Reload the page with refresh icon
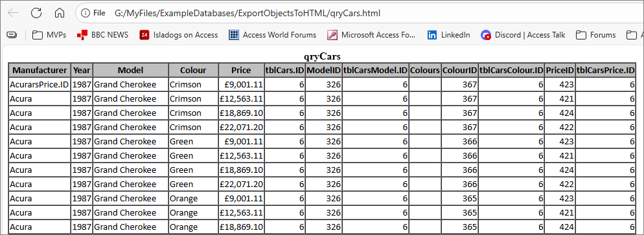The width and height of the screenshot is (644, 235). pos(36,13)
